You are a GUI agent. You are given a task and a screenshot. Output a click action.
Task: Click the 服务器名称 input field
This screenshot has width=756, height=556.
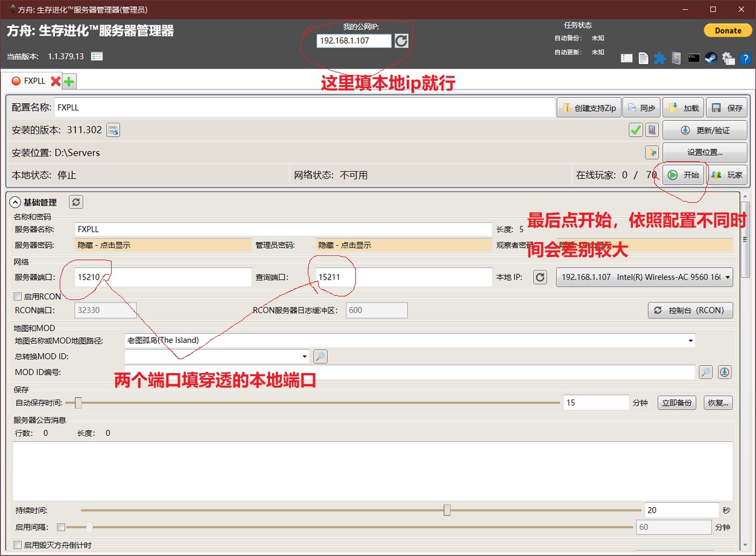[283, 229]
